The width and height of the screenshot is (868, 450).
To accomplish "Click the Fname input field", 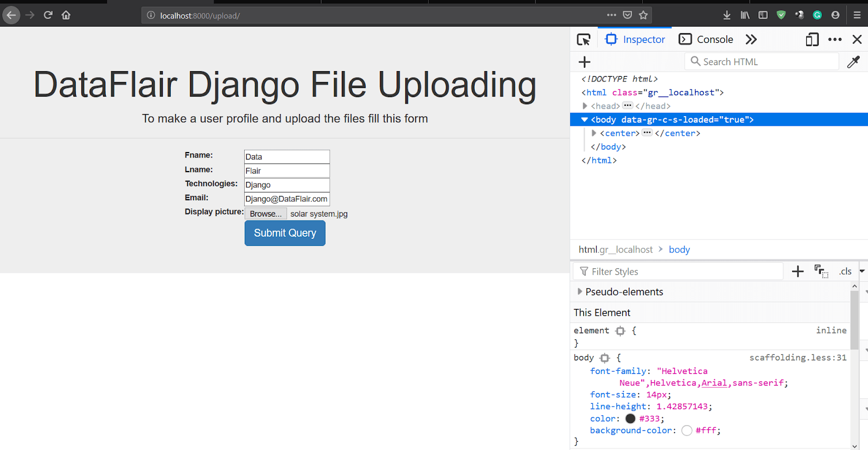I will tap(287, 157).
